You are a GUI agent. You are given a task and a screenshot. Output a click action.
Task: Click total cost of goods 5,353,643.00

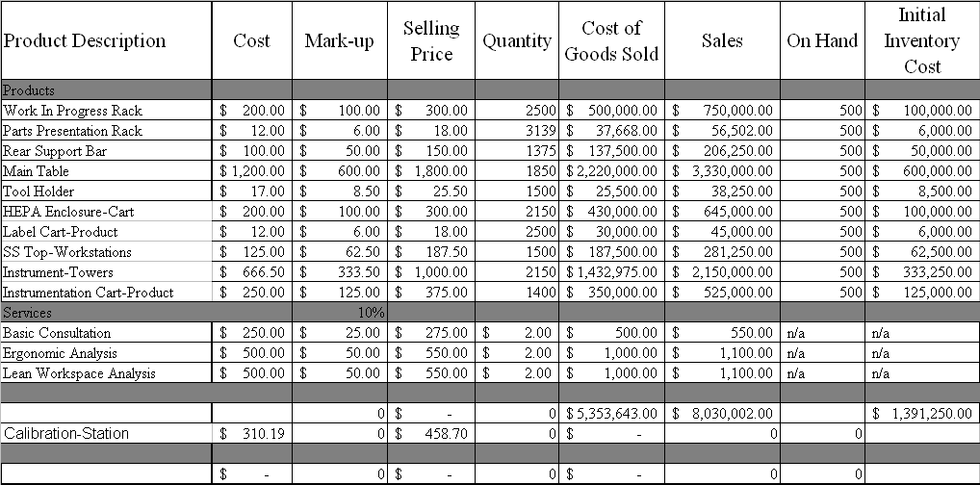(x=612, y=413)
